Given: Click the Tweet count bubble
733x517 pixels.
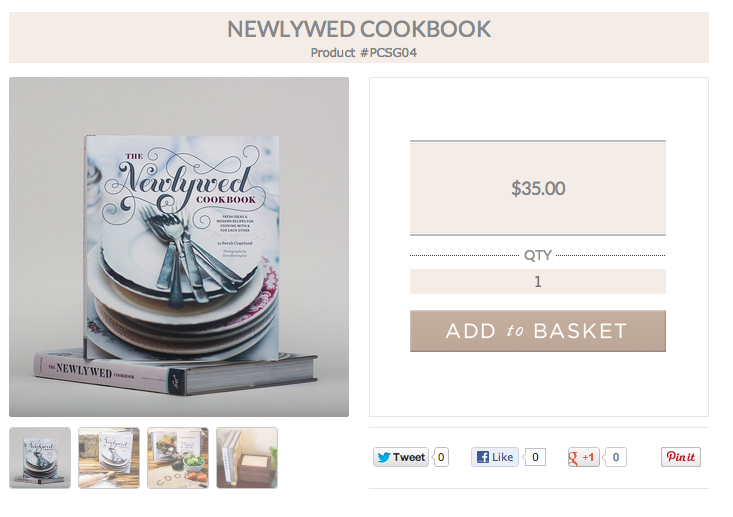Looking at the screenshot, I should [x=441, y=457].
